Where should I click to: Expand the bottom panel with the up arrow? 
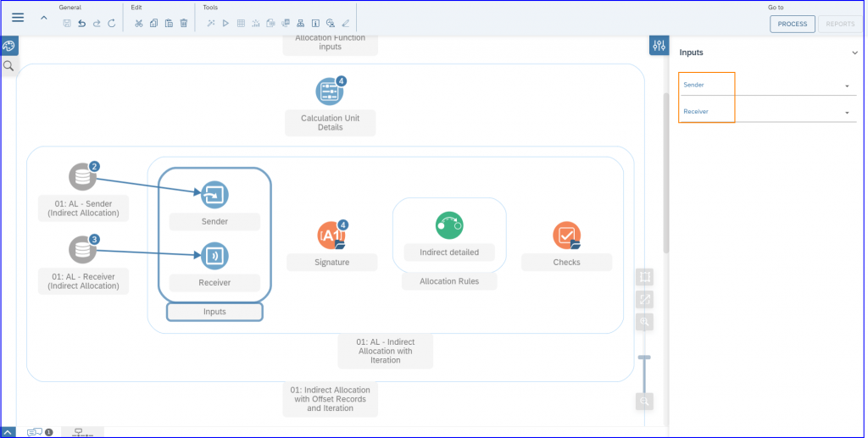tap(8, 432)
